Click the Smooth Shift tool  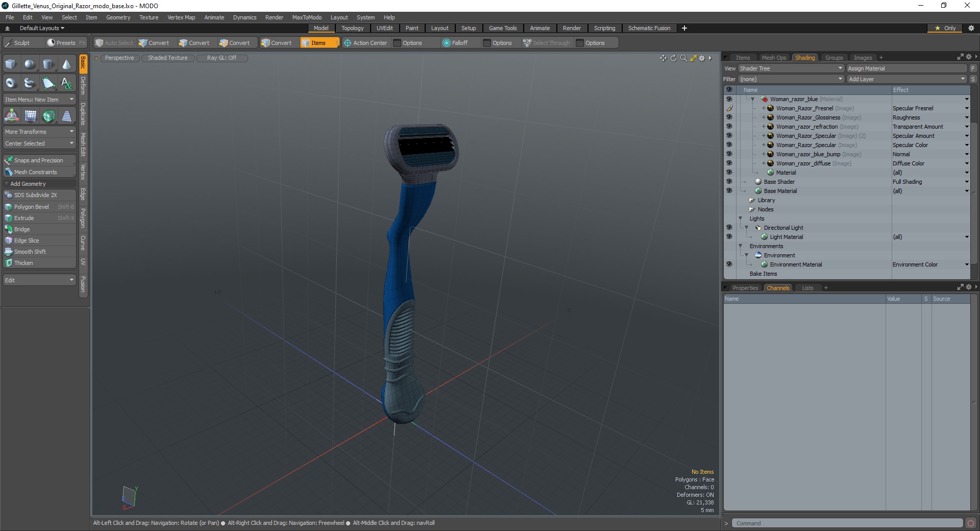[x=39, y=252]
